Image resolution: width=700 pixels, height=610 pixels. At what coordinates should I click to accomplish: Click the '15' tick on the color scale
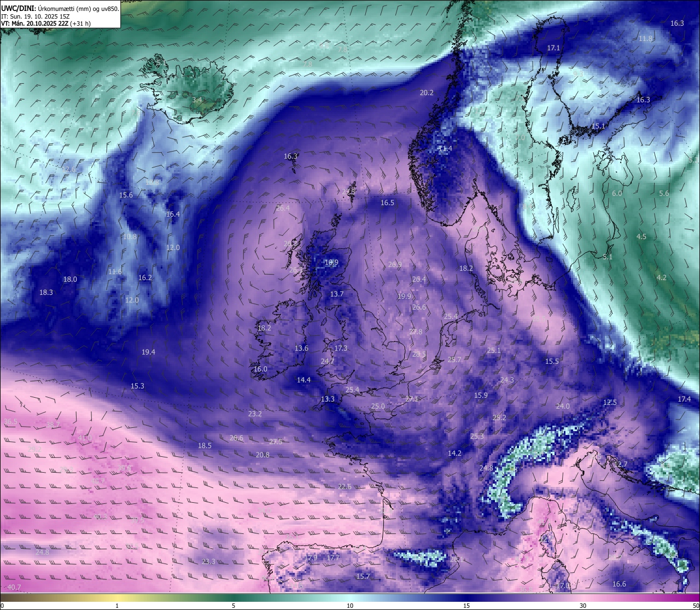coord(466,606)
